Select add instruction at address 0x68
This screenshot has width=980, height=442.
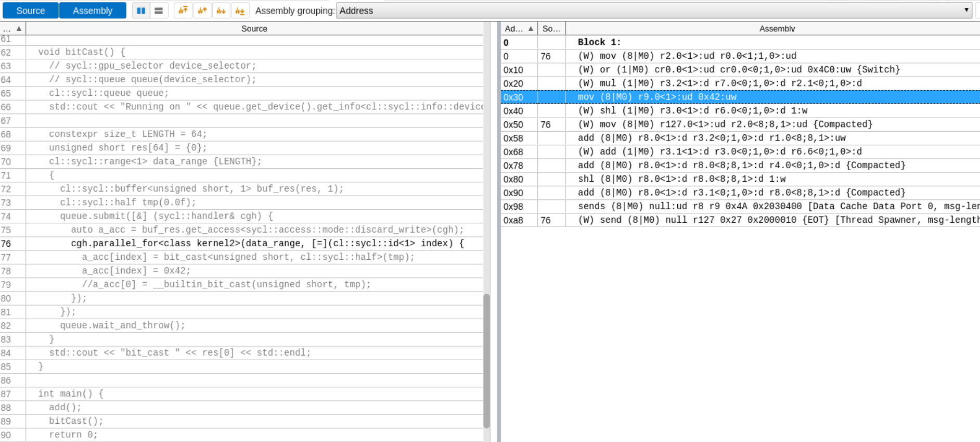tap(740, 151)
